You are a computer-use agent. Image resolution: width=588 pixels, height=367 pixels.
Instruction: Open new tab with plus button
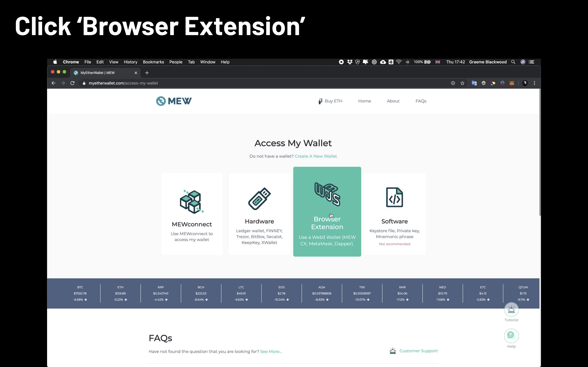(x=147, y=73)
